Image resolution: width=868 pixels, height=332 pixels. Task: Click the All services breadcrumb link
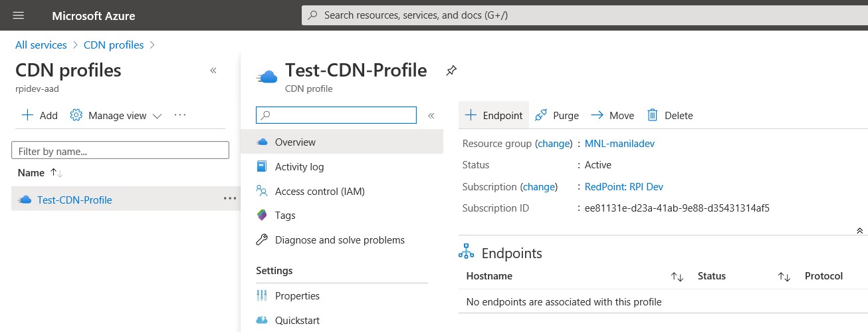(41, 45)
